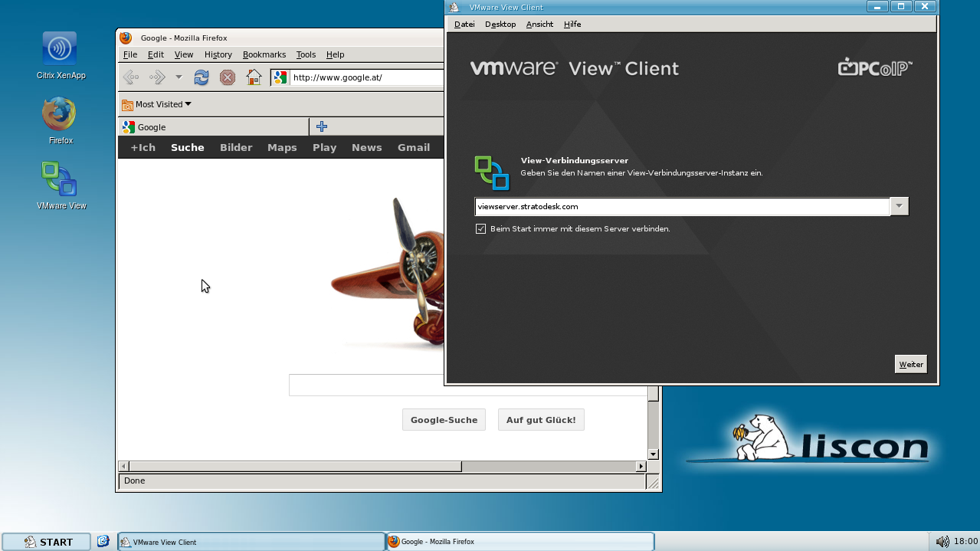The width and height of the screenshot is (980, 551).
Task: Click the View connection server icon
Action: [x=492, y=172]
